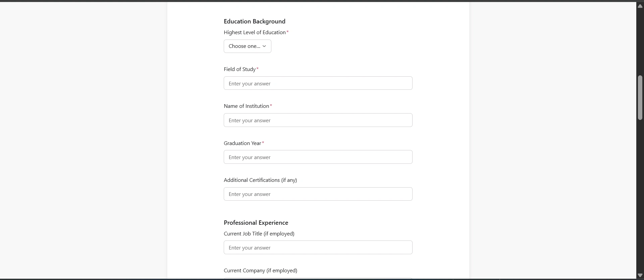Screen dimensions: 644x280
Task: Select the Graduation Year text box
Action: [x=318, y=157]
